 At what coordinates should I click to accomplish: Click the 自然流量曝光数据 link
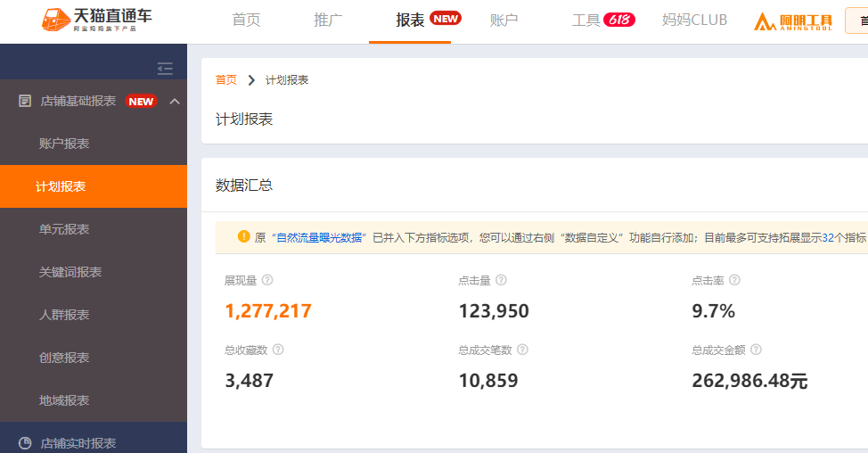(x=319, y=237)
